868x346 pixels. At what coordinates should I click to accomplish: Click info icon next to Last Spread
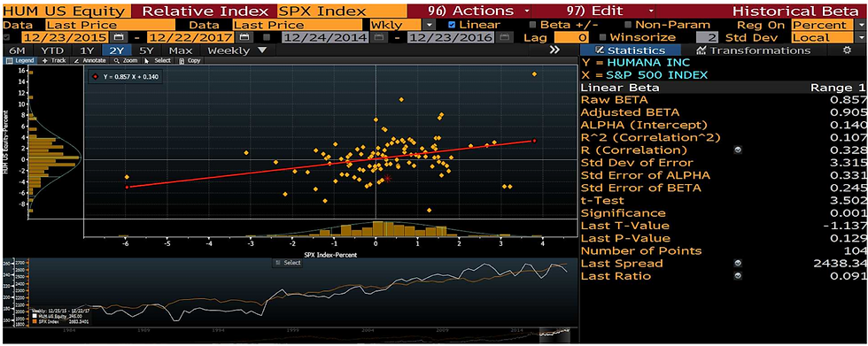pyautogui.click(x=737, y=264)
